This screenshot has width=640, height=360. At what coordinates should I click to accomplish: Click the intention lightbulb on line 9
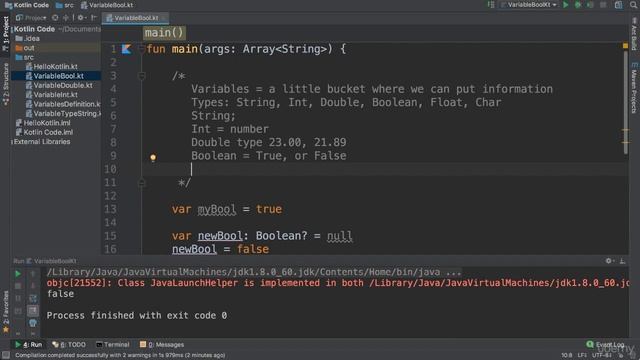[153, 158]
